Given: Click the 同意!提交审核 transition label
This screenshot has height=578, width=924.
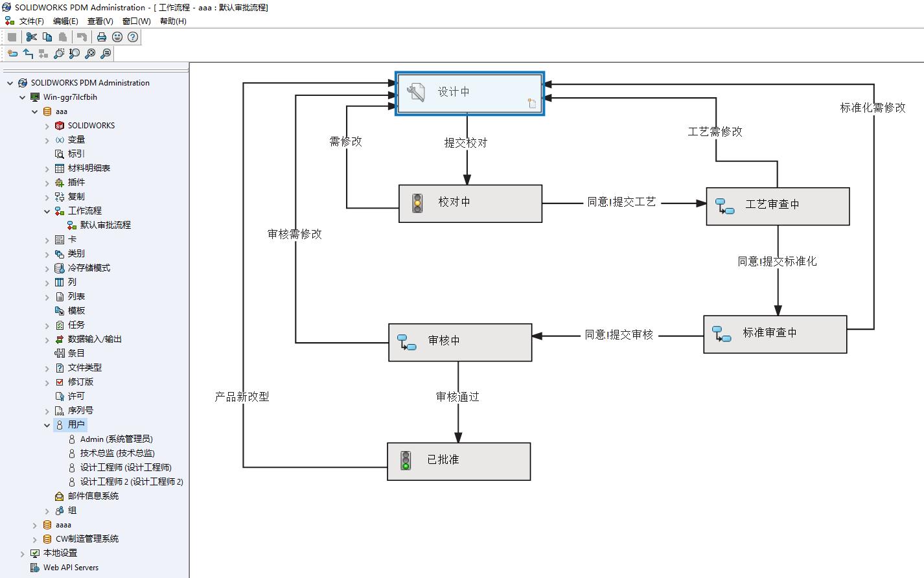Looking at the screenshot, I should tap(619, 334).
